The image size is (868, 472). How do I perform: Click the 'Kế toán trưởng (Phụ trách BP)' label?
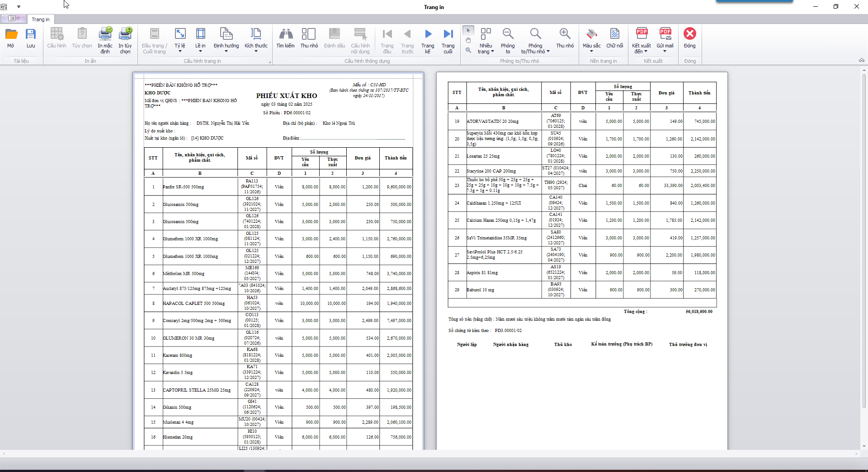point(622,344)
